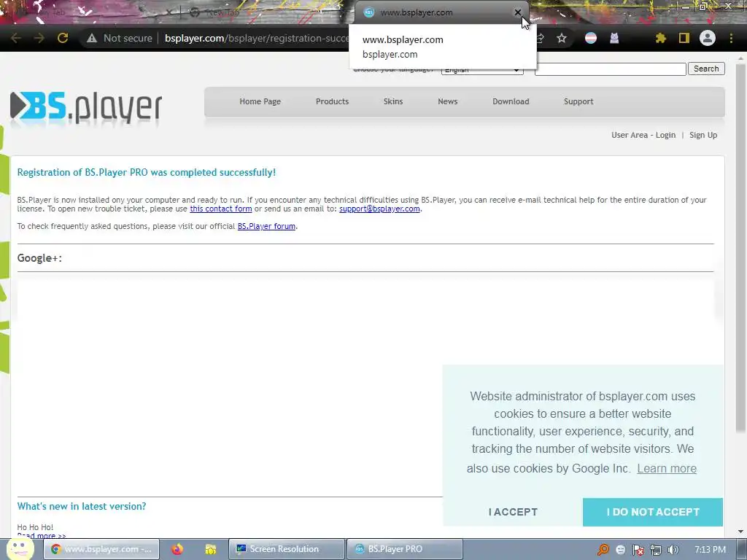Open the orange magnifier tray icon
Image resolution: width=747 pixels, height=560 pixels.
click(x=603, y=550)
